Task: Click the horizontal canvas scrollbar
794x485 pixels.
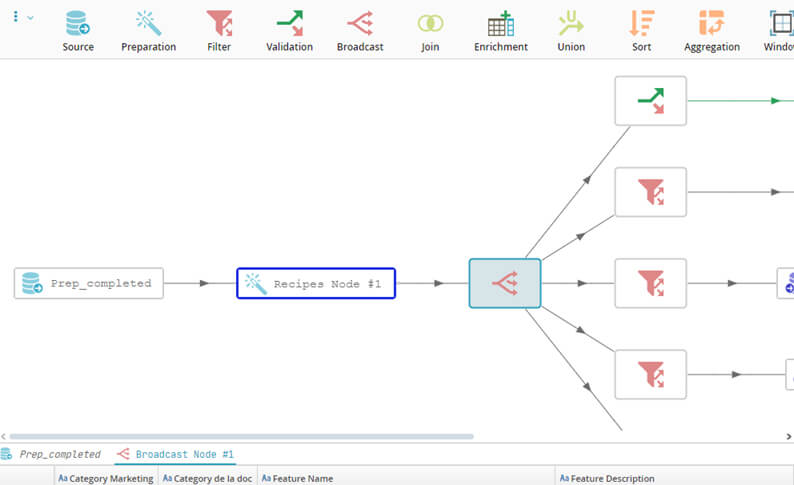Action: [x=240, y=436]
